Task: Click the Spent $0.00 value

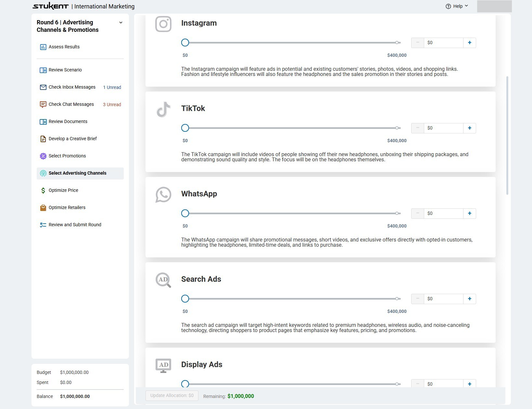Action: (66, 383)
